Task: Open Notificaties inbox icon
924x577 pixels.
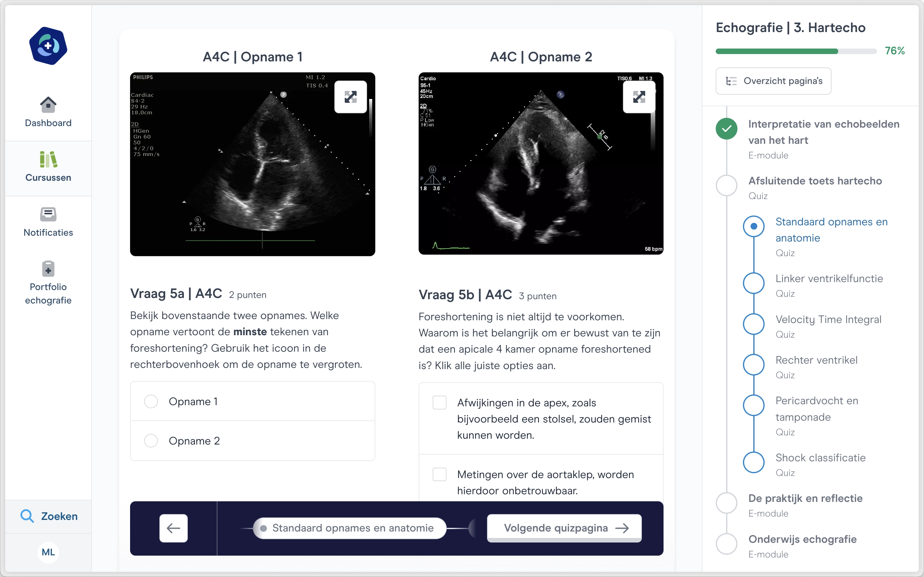Action: pyautogui.click(x=48, y=214)
